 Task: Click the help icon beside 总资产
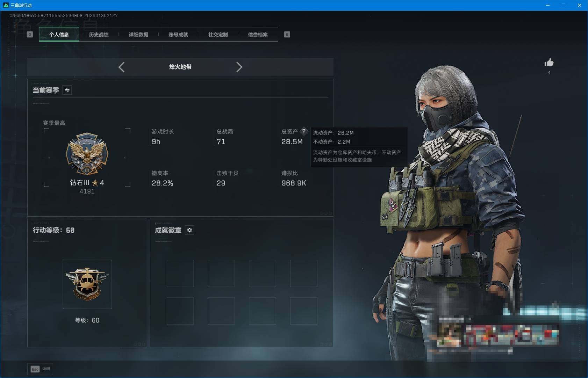coord(304,131)
